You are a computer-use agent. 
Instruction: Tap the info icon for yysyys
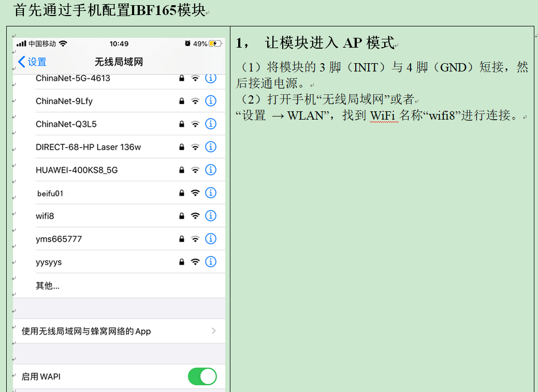pyautogui.click(x=211, y=262)
